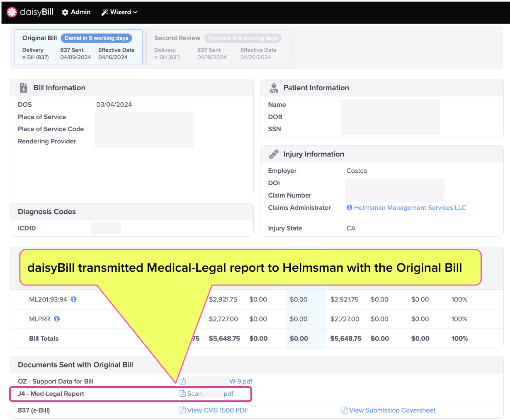This screenshot has width=510, height=420.
Task: Click PDF icon beside View CMS 1500 PDF
Action: (182, 410)
